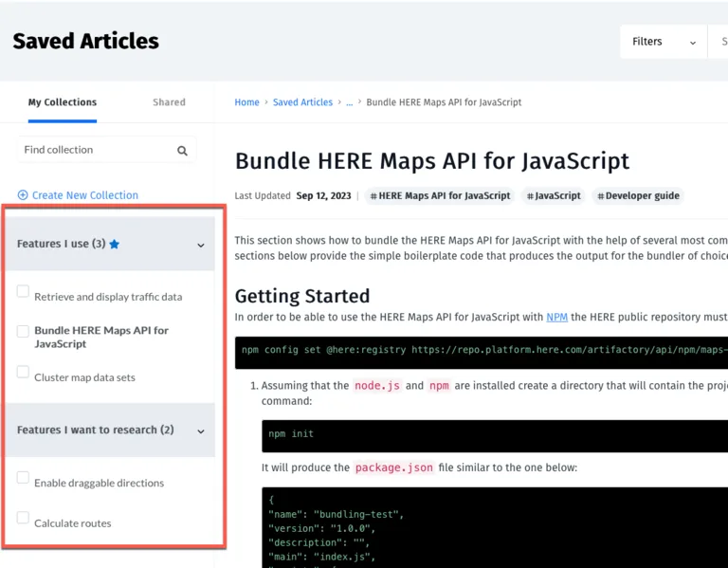Click the blue star on Features I use
The width and height of the screenshot is (728, 568).
coord(114,244)
